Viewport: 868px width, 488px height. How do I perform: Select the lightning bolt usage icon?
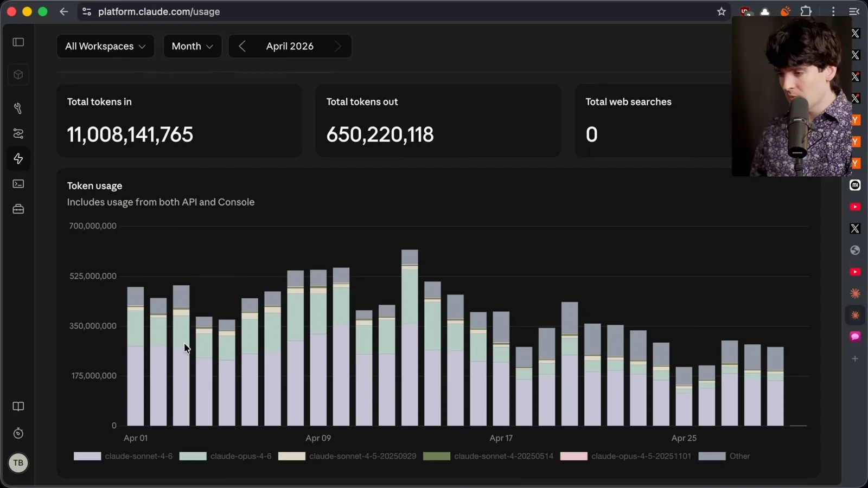[x=18, y=158]
